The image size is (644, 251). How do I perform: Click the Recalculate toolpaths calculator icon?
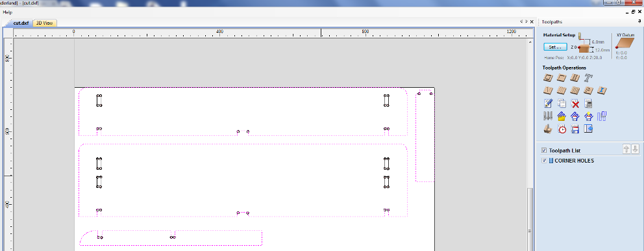[x=589, y=103]
